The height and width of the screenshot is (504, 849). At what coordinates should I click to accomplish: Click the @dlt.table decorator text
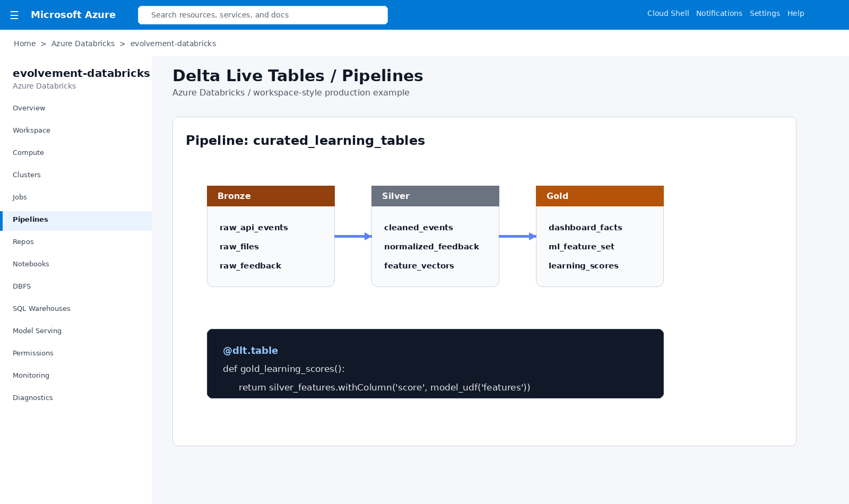pyautogui.click(x=250, y=351)
